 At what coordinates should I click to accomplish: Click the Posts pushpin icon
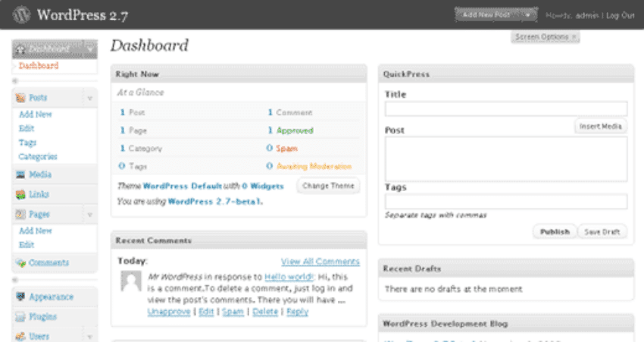click(20, 98)
